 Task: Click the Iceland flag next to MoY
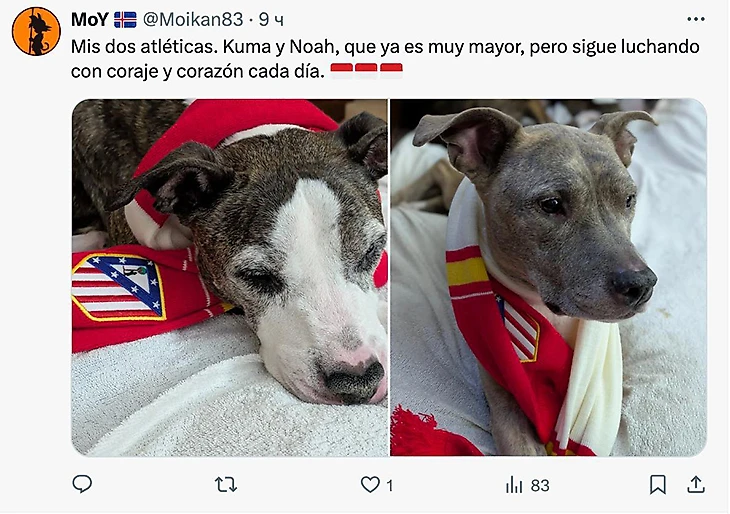125,20
